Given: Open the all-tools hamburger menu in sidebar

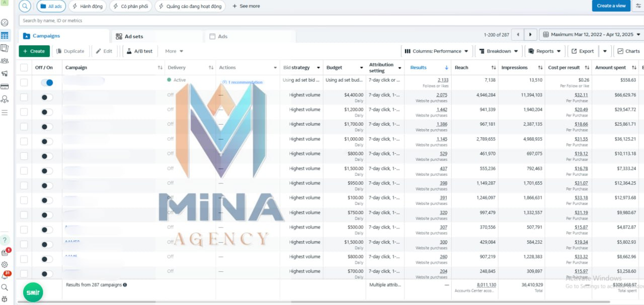Looking at the screenshot, I should (x=5, y=113).
